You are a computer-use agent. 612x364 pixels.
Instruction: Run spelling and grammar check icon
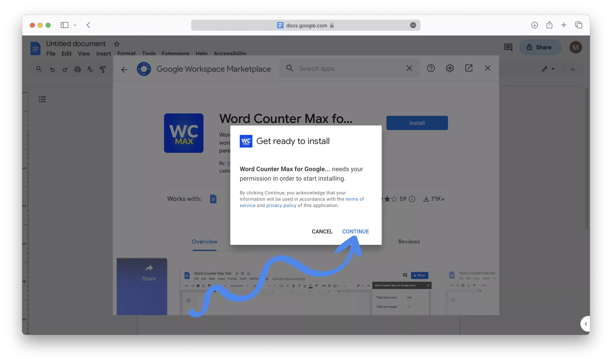click(90, 69)
